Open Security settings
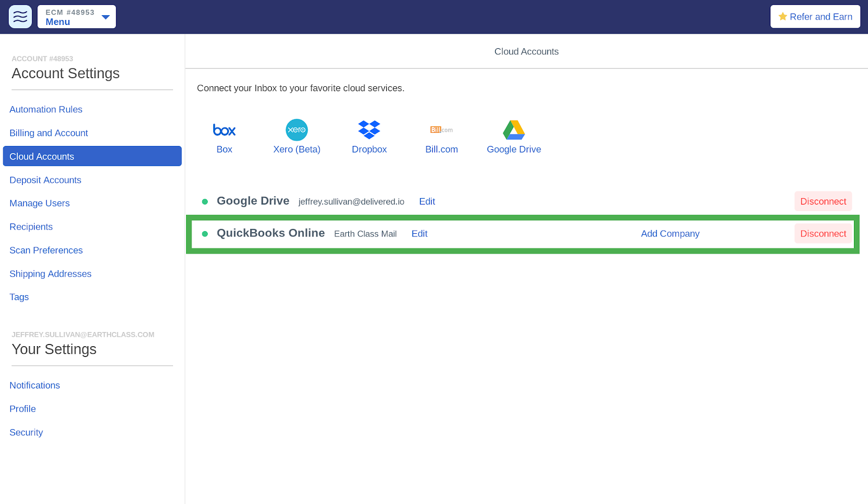 tap(26, 432)
